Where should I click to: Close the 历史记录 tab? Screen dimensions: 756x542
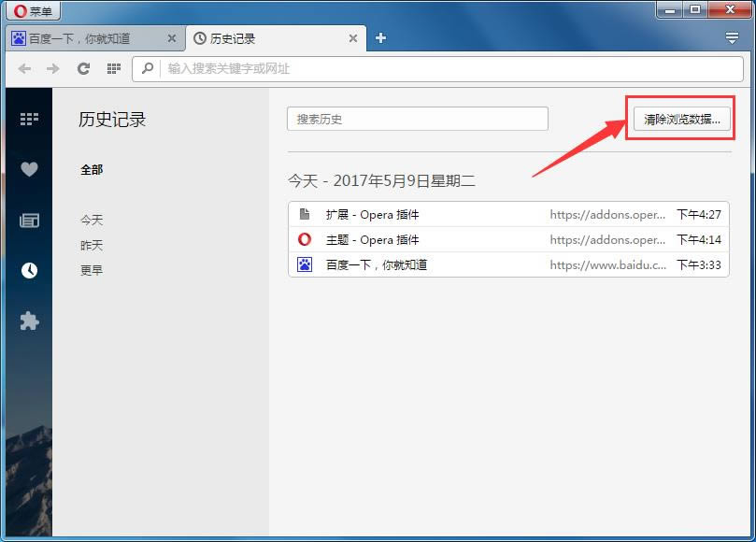click(x=352, y=39)
